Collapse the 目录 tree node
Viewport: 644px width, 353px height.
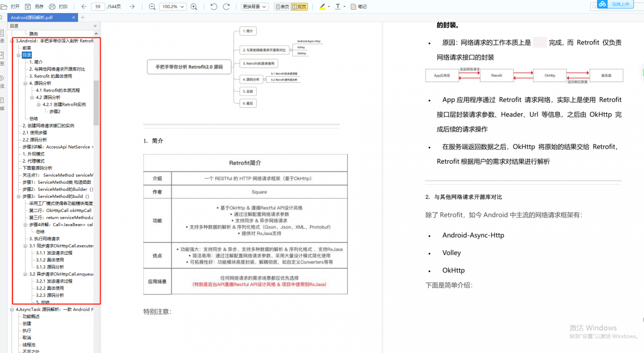(19, 55)
